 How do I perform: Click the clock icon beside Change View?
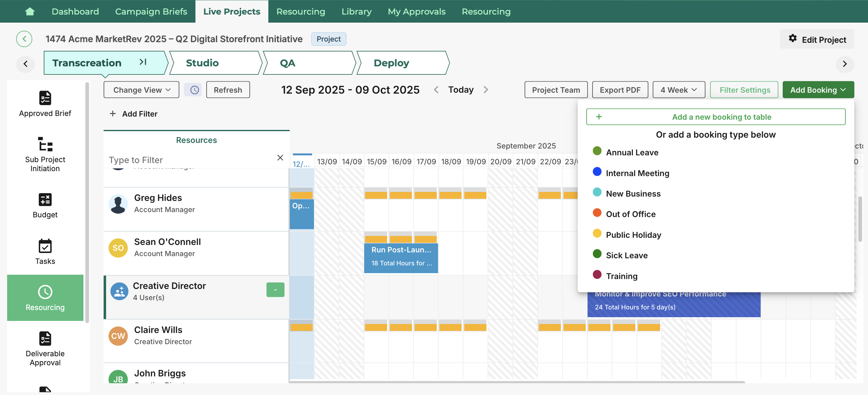point(195,90)
